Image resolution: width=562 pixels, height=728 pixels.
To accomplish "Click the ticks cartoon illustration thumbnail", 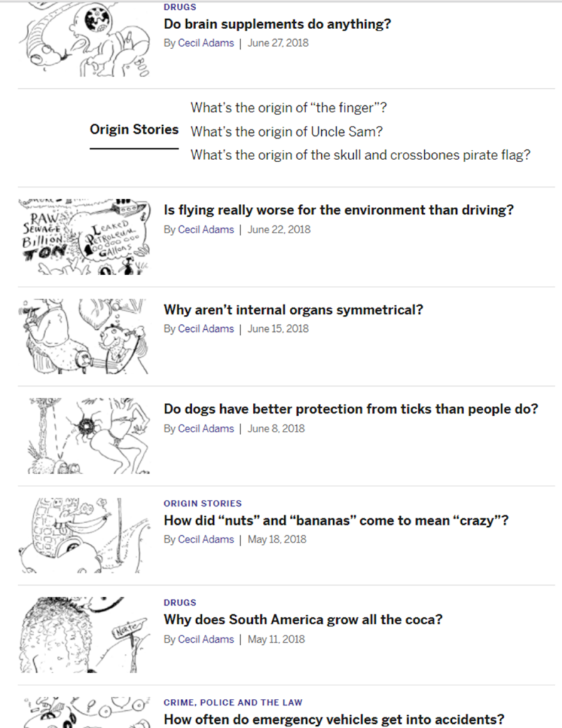I will [x=84, y=437].
